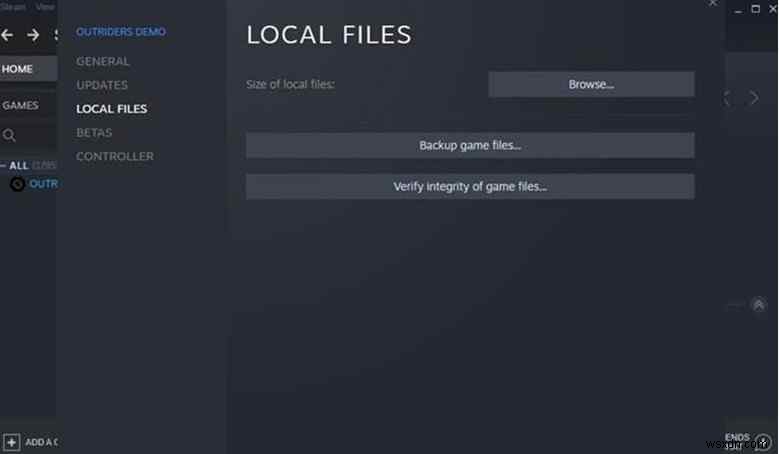Click the library search magnifier icon
Viewport: 779px width, 454px height.
click(9, 135)
